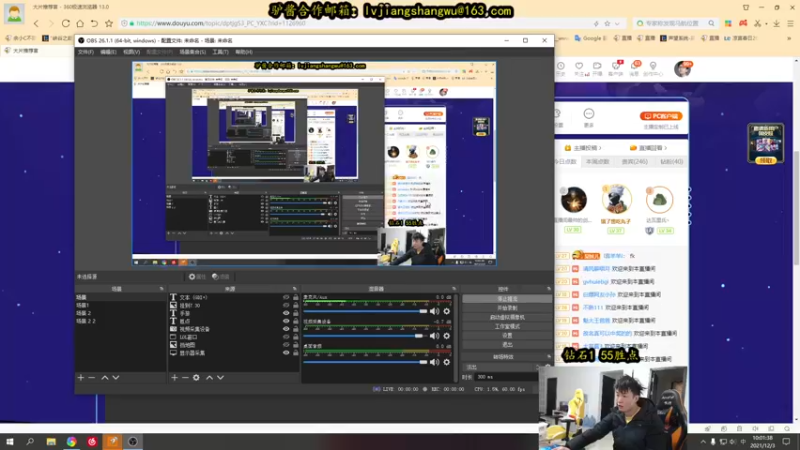Pop out the Scenes dock panel
This screenshot has width=800, height=450.
(162, 289)
